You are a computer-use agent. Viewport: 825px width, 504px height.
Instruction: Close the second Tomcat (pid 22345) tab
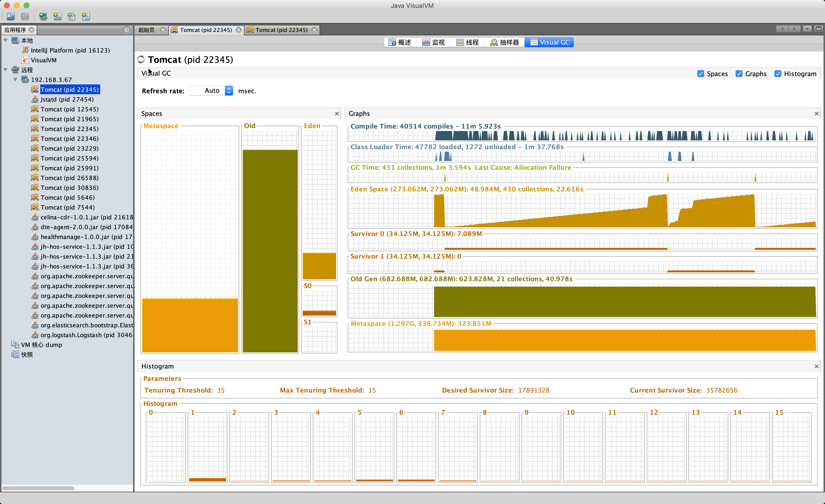coord(314,30)
